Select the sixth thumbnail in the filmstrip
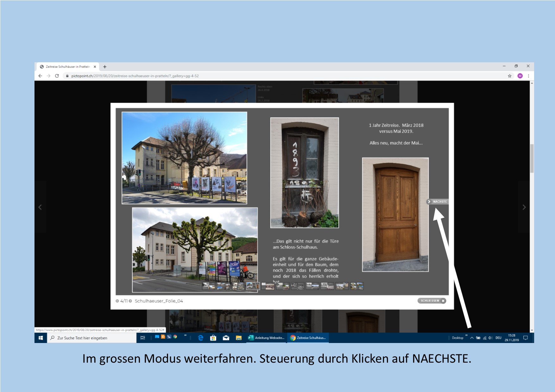555x392 pixels. pos(283,286)
